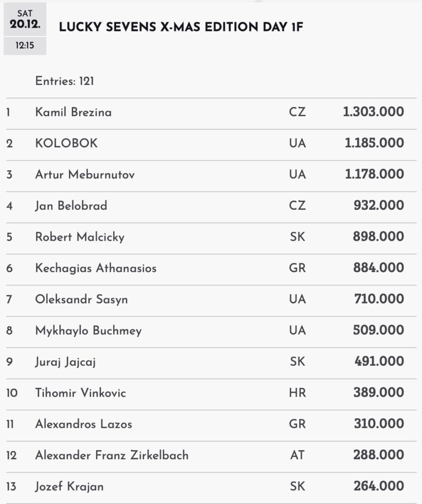Select Artur Meburnutov's name

[x=85, y=174]
